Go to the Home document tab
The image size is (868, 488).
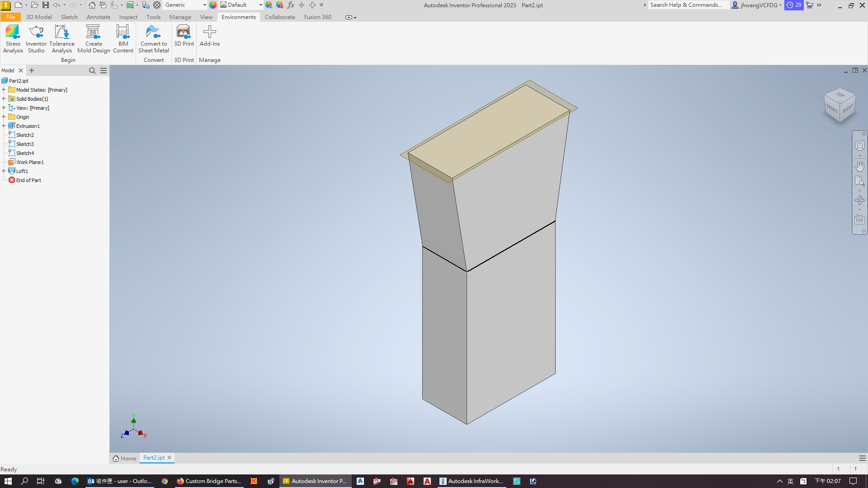124,458
